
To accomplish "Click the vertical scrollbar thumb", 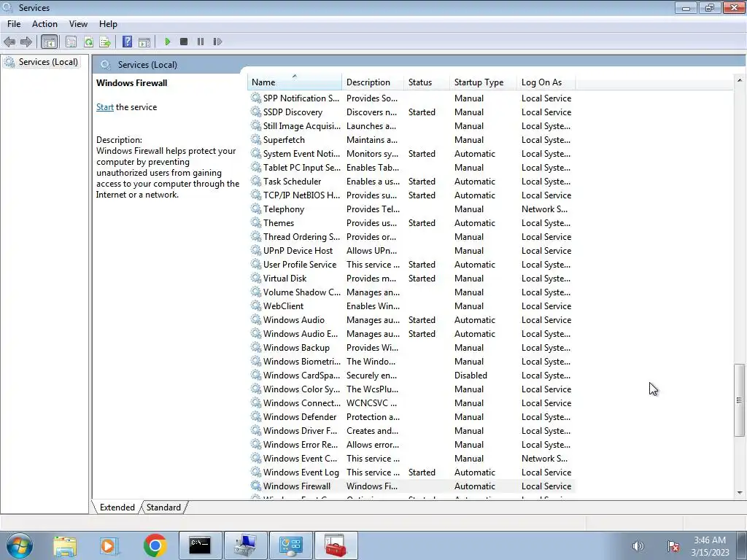I will [x=740, y=400].
